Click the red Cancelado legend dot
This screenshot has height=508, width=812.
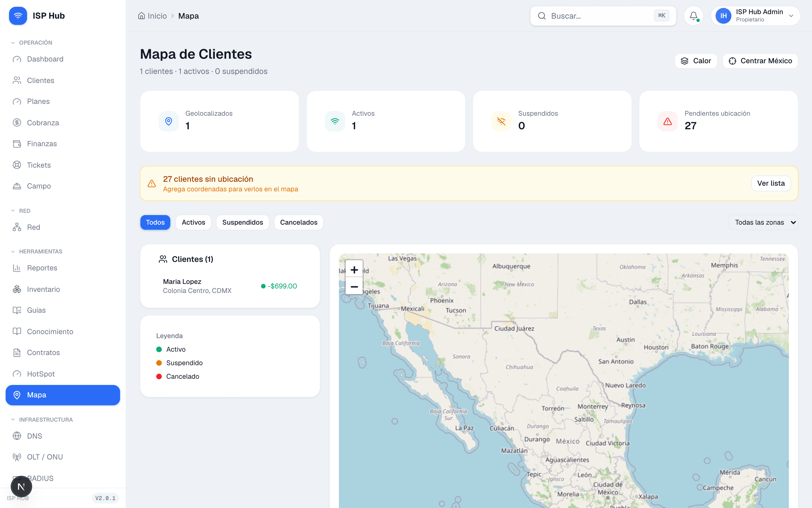point(159,376)
